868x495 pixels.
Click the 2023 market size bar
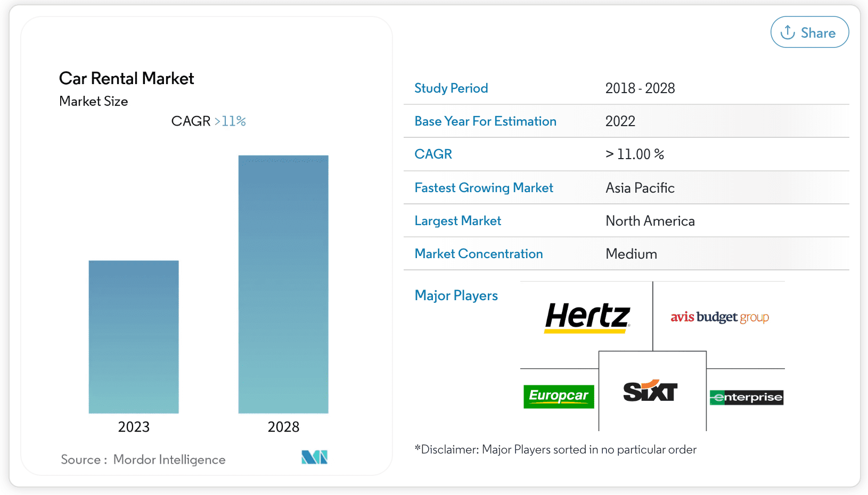pos(134,337)
